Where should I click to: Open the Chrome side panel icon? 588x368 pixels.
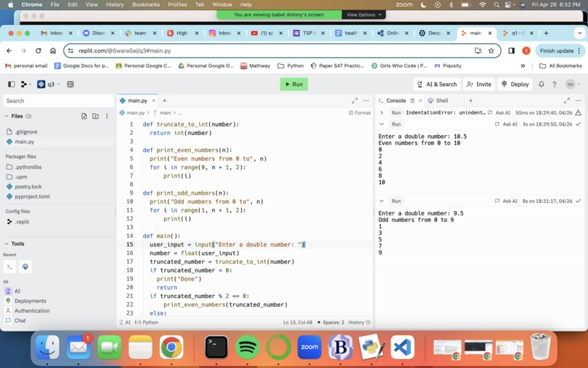click(x=511, y=50)
